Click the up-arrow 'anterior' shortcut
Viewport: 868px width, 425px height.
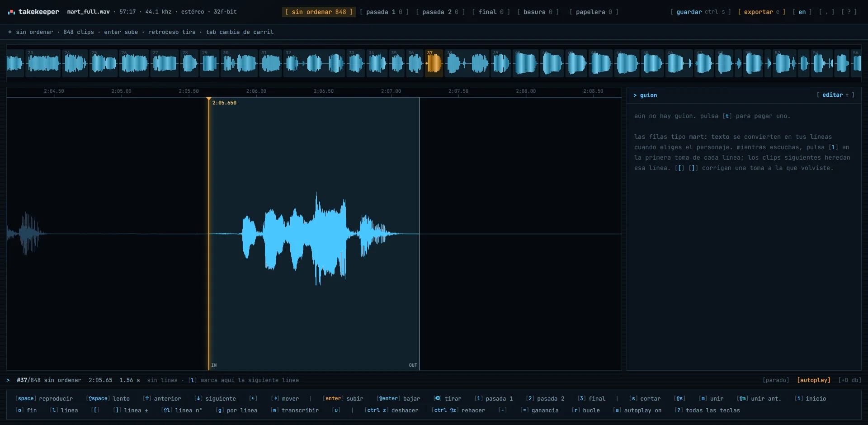(162, 398)
